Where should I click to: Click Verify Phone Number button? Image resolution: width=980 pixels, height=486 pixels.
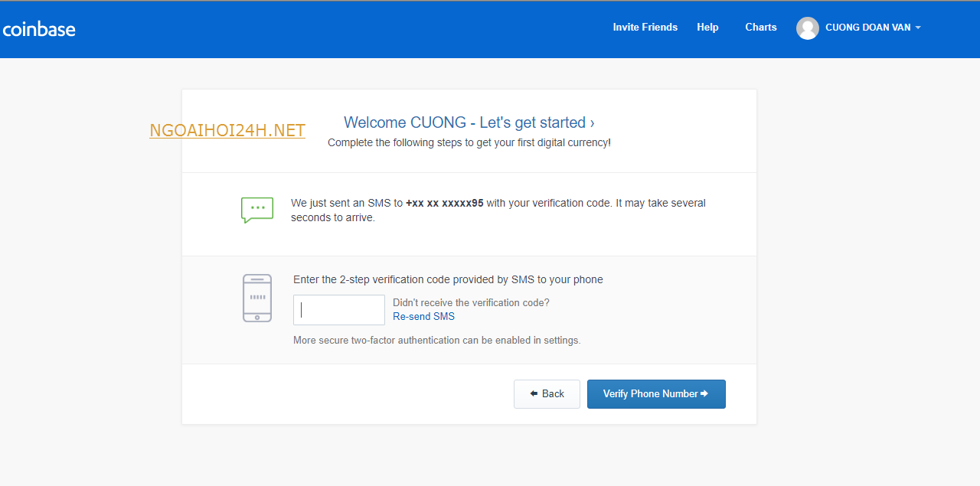[x=656, y=394]
